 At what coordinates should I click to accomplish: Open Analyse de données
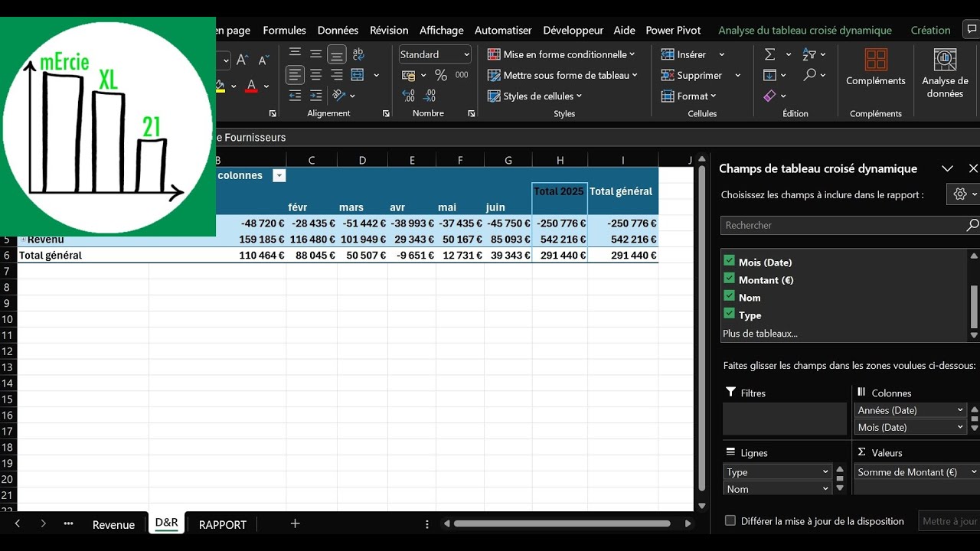945,73
